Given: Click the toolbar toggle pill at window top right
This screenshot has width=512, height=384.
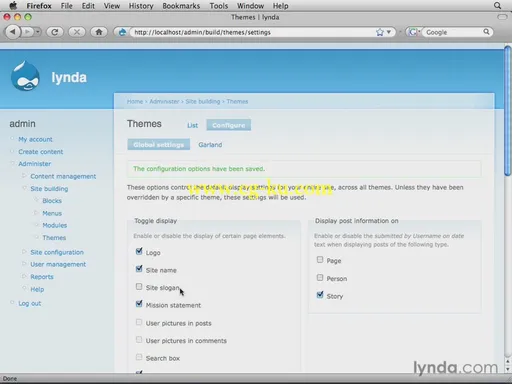Looking at the screenshot, I should (502, 17).
